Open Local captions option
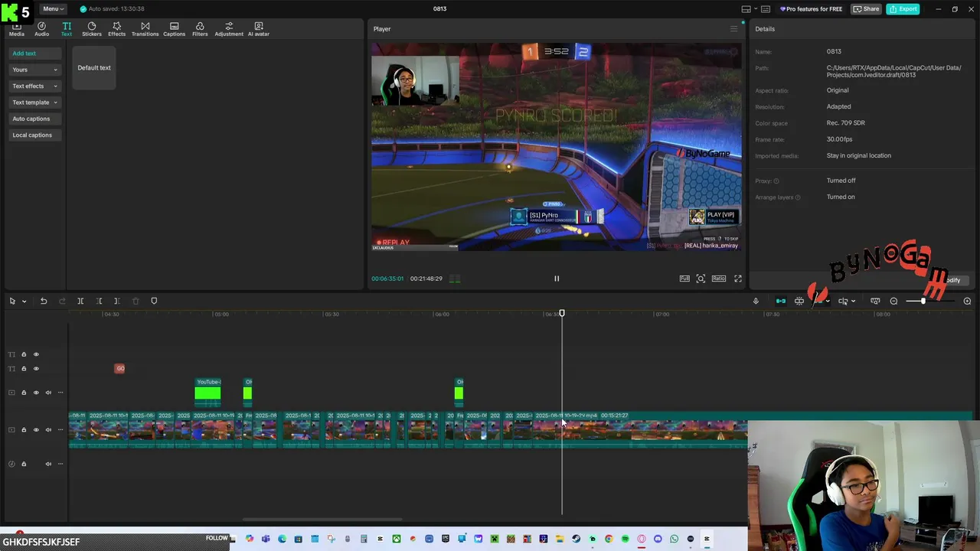This screenshot has width=980, height=551. tap(34, 135)
